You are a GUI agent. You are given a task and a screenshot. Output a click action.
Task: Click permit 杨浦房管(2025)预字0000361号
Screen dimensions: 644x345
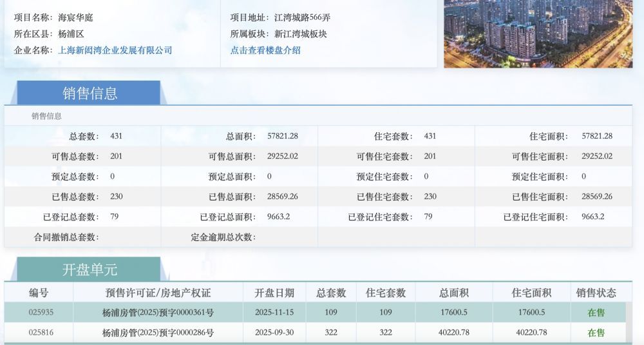tap(158, 312)
